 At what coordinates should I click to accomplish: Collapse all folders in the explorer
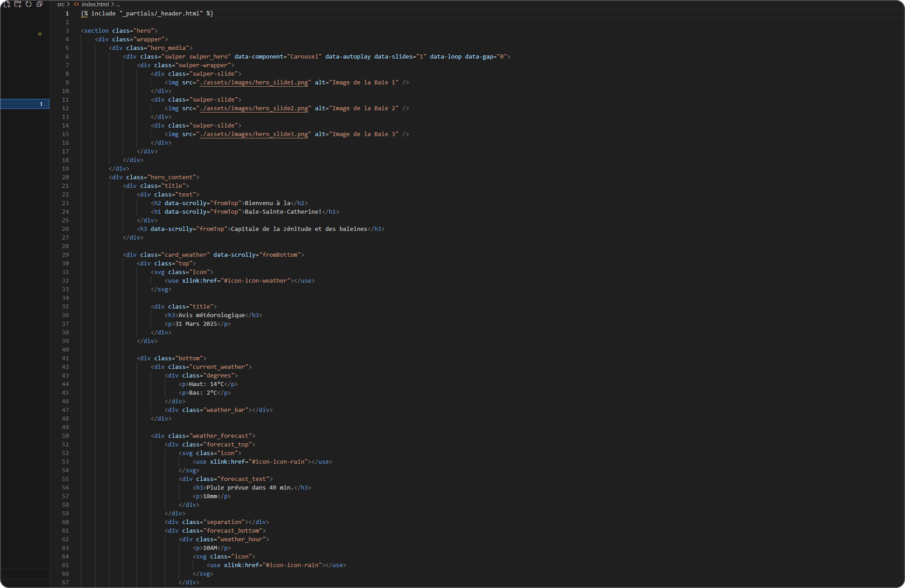pos(39,4)
